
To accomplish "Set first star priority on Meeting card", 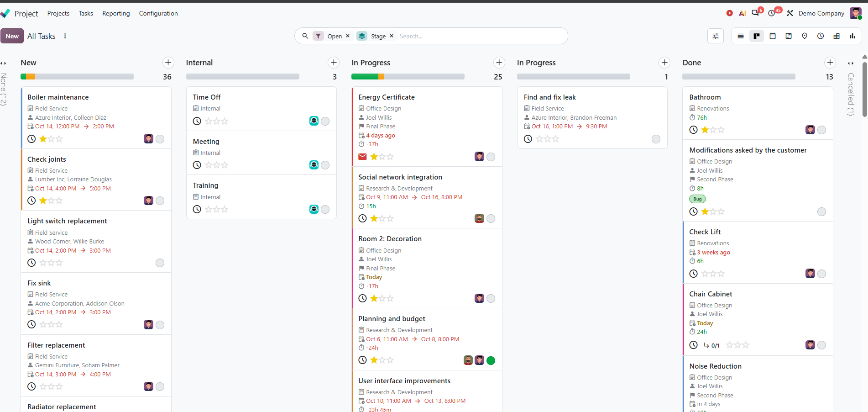I will tap(209, 165).
